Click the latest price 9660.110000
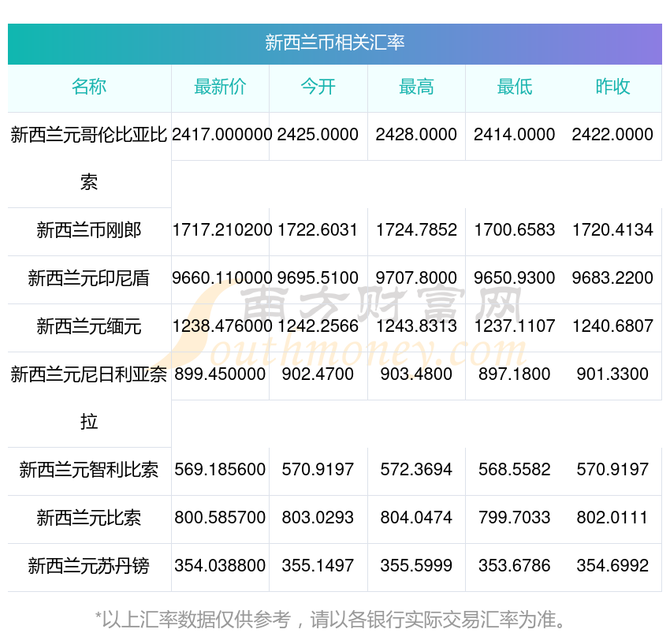The width and height of the screenshot is (670, 644). click(221, 277)
